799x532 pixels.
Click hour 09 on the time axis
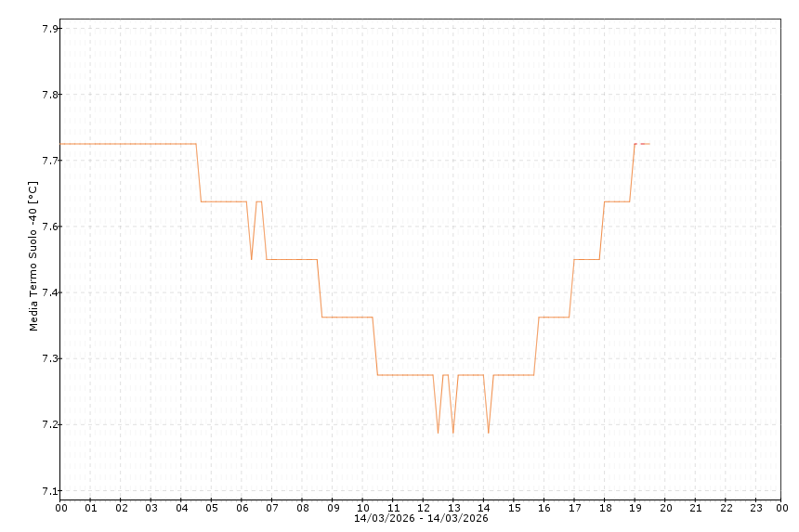pyautogui.click(x=333, y=508)
